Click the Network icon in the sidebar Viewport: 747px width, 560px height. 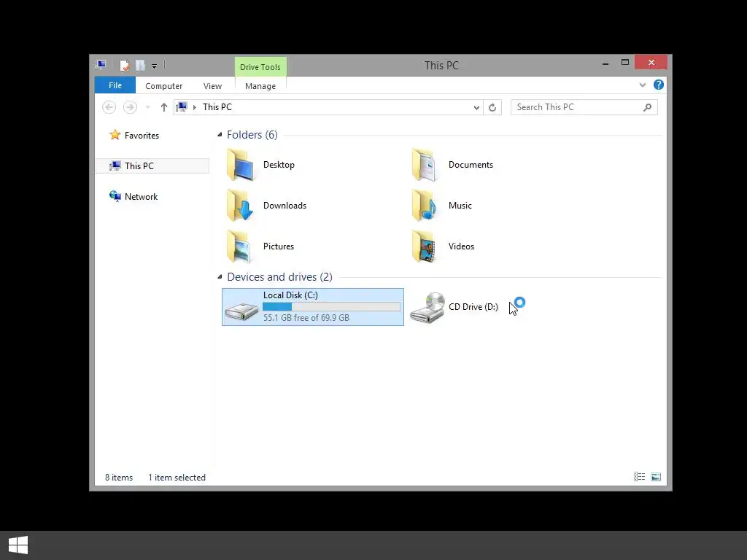pos(115,196)
